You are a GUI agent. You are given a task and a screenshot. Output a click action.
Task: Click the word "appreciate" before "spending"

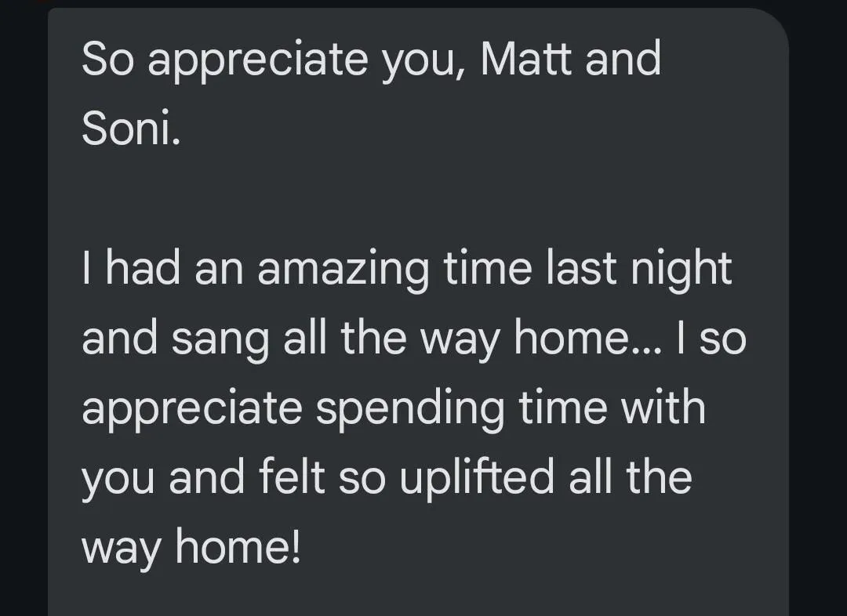pyautogui.click(x=192, y=408)
